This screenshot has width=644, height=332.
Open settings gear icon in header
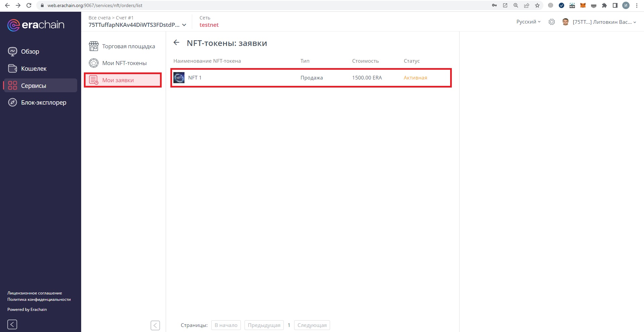click(x=552, y=22)
